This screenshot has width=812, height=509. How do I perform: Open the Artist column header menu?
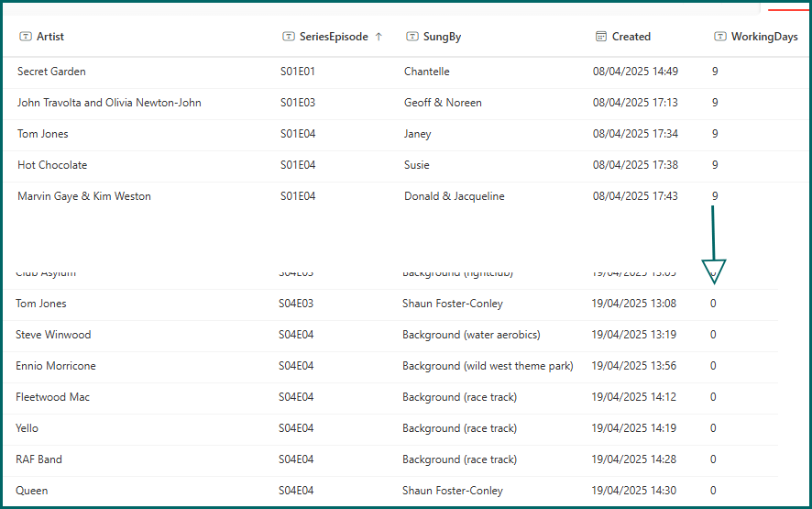pos(49,37)
